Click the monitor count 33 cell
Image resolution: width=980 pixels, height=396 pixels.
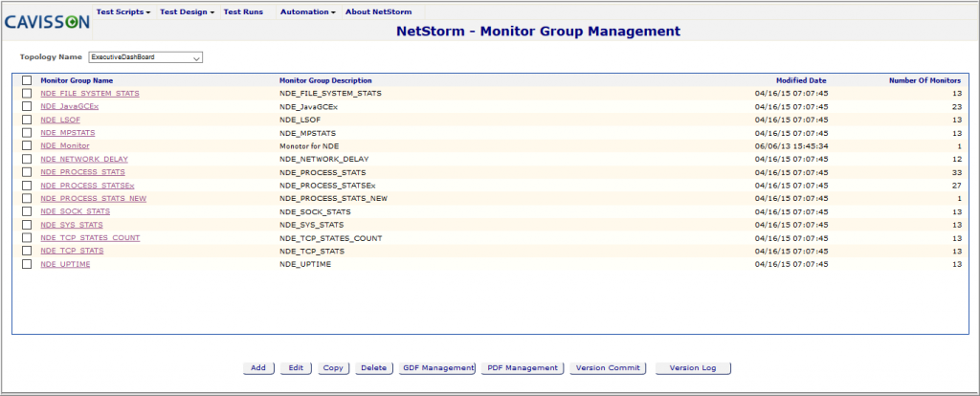(x=956, y=172)
